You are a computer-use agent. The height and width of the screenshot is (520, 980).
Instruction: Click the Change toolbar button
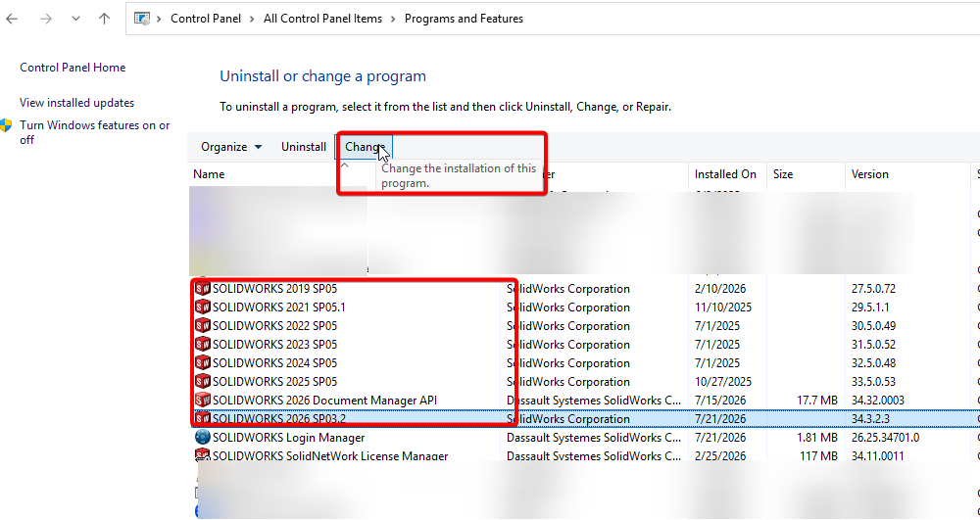coord(364,147)
